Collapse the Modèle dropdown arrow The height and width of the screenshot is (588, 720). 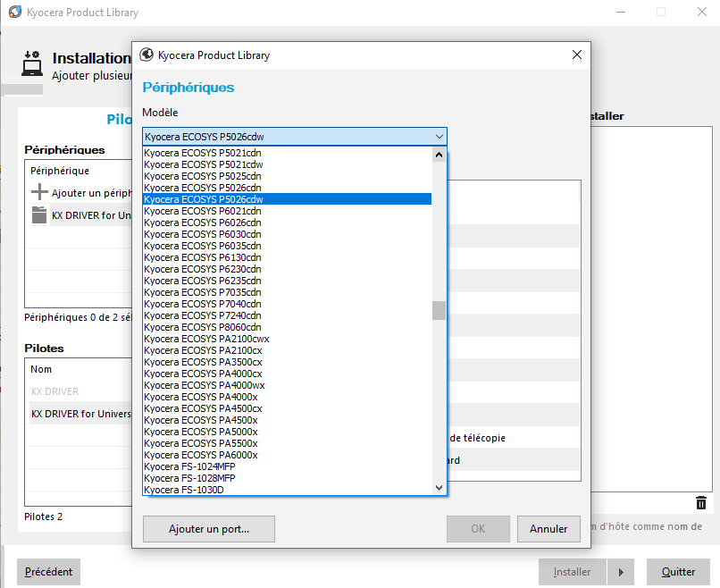pos(439,137)
